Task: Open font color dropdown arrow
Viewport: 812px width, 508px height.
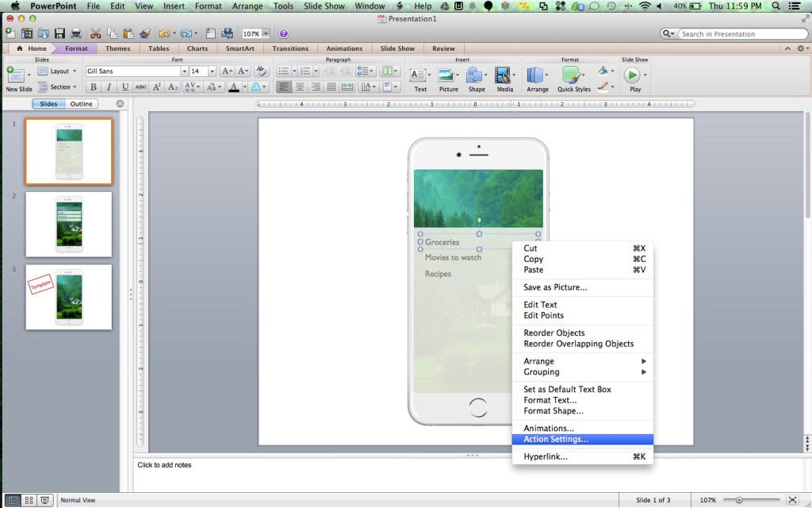Action: [245, 87]
